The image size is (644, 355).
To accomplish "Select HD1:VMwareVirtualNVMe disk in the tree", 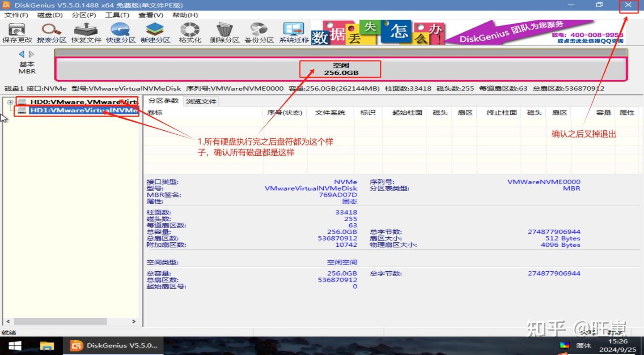I will tap(84, 111).
